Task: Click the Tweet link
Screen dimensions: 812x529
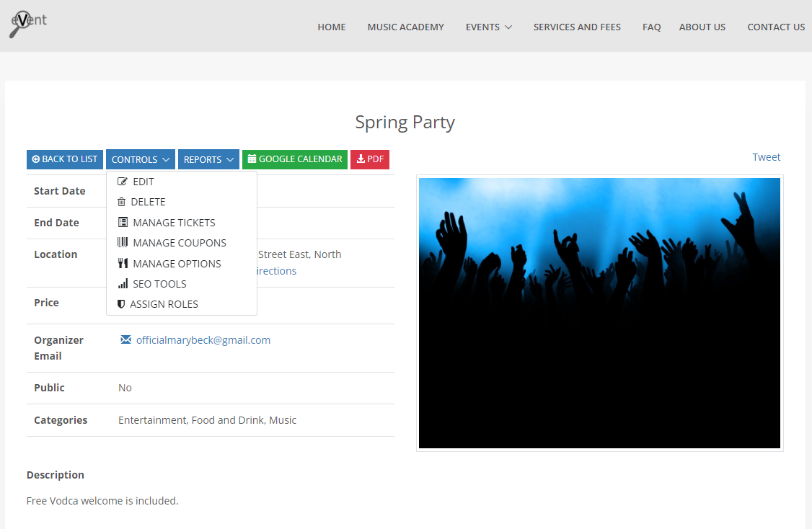Action: [766, 157]
